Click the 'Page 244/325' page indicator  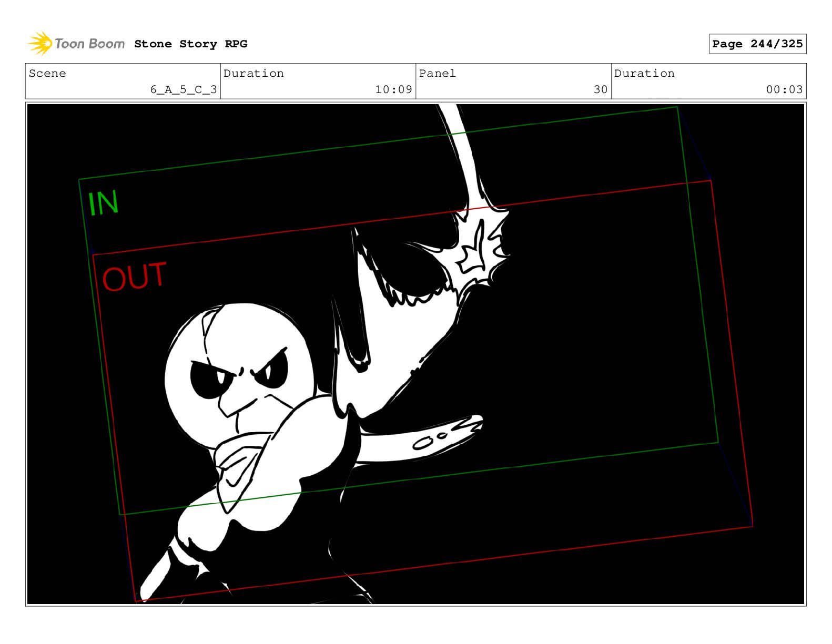pos(757,44)
